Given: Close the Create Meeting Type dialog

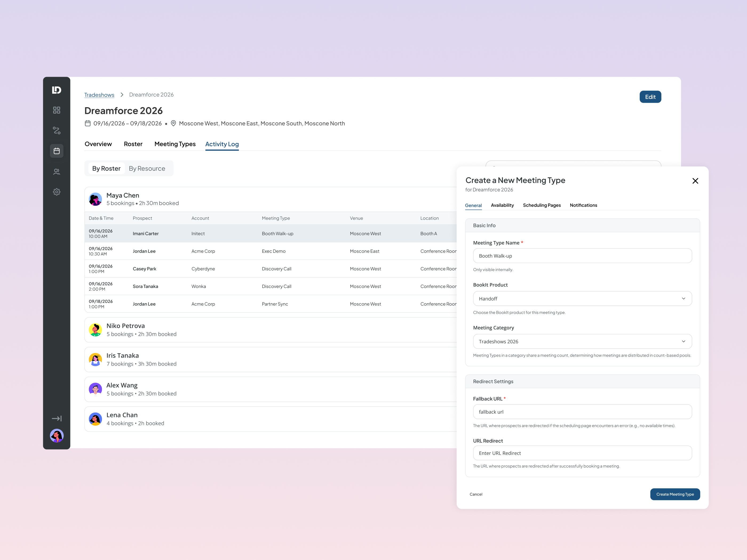Looking at the screenshot, I should [x=695, y=181].
